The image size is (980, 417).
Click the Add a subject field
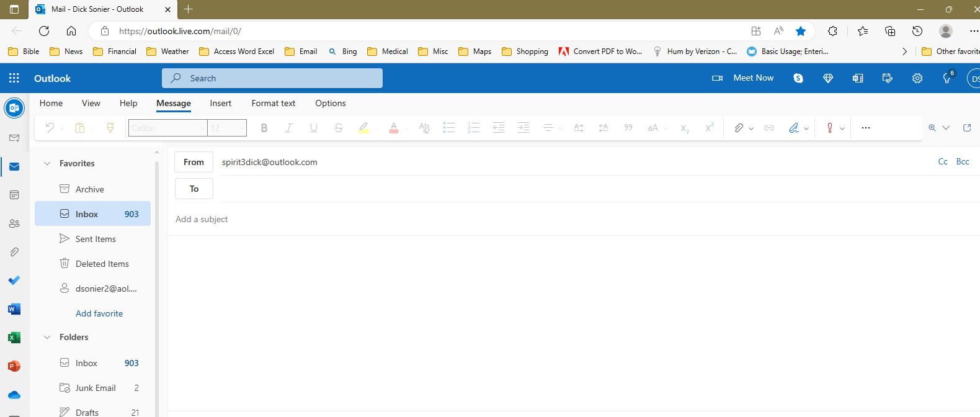pyautogui.click(x=574, y=219)
